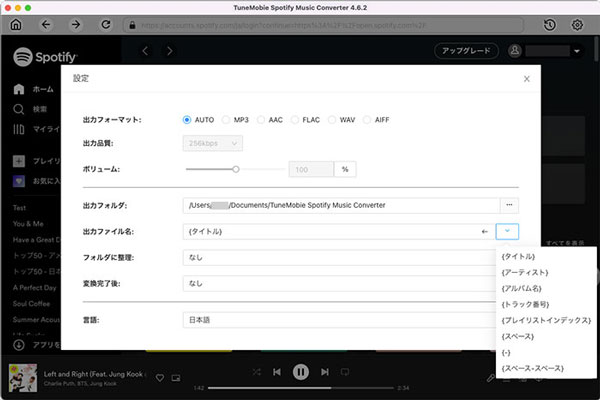Click song title Left and Right
Viewport: 600px width, 400px height.
click(x=93, y=374)
